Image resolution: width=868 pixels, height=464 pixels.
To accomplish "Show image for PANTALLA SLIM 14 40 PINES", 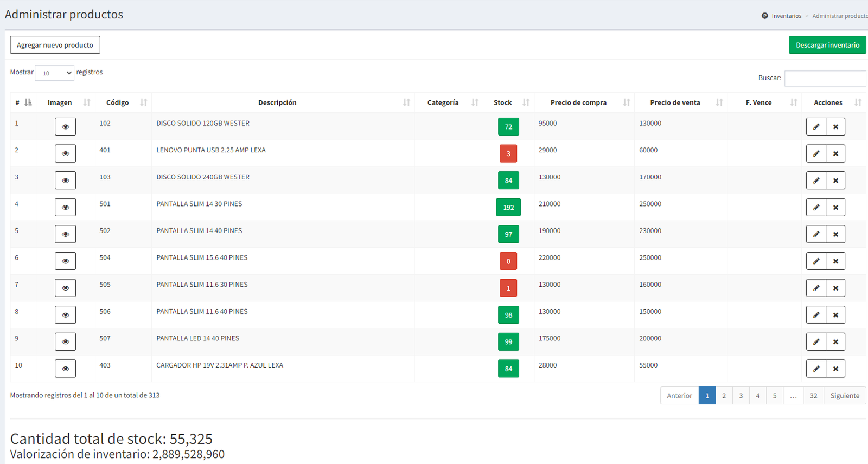I will [65, 234].
